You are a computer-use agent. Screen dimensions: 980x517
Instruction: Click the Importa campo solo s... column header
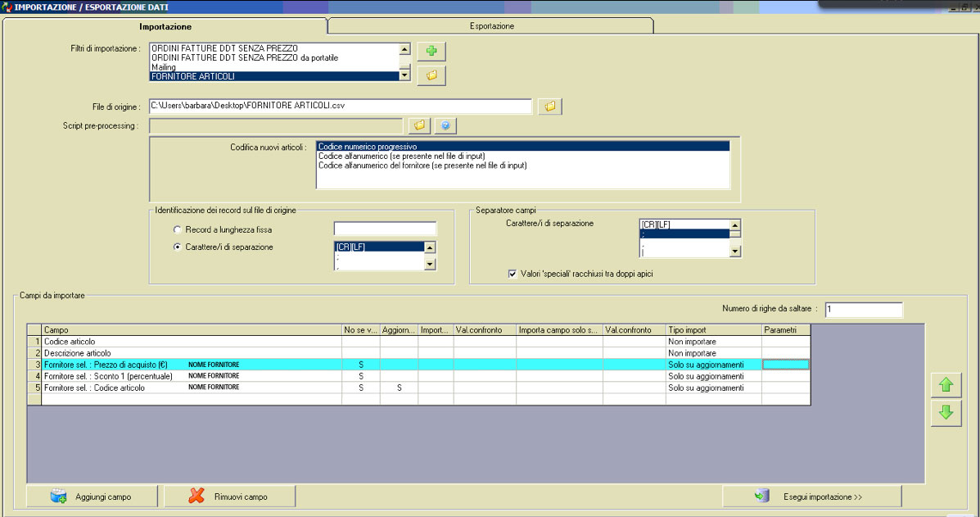tap(559, 330)
